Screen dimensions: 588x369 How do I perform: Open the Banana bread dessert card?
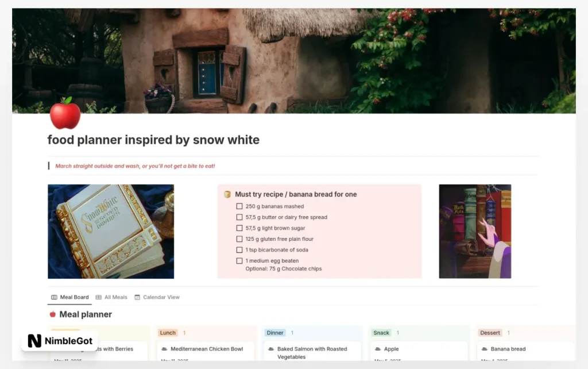click(x=526, y=351)
